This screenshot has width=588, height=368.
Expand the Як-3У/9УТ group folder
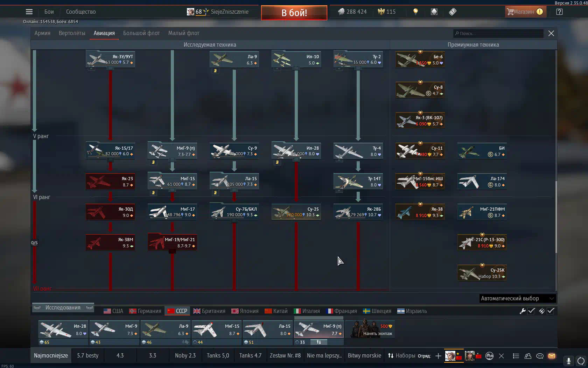(110, 59)
